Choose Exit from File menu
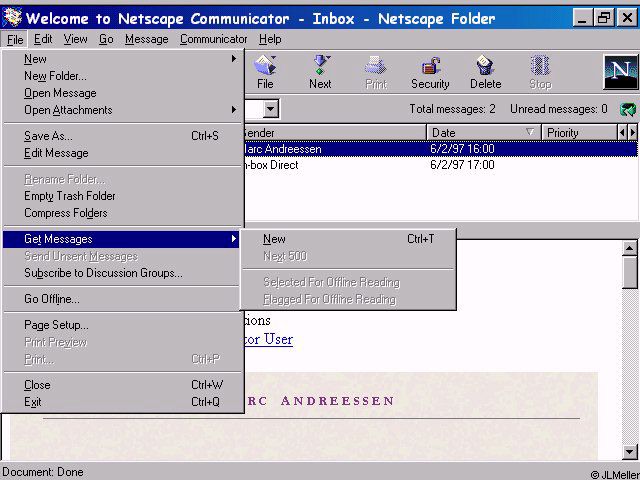The image size is (640, 480). point(121,402)
